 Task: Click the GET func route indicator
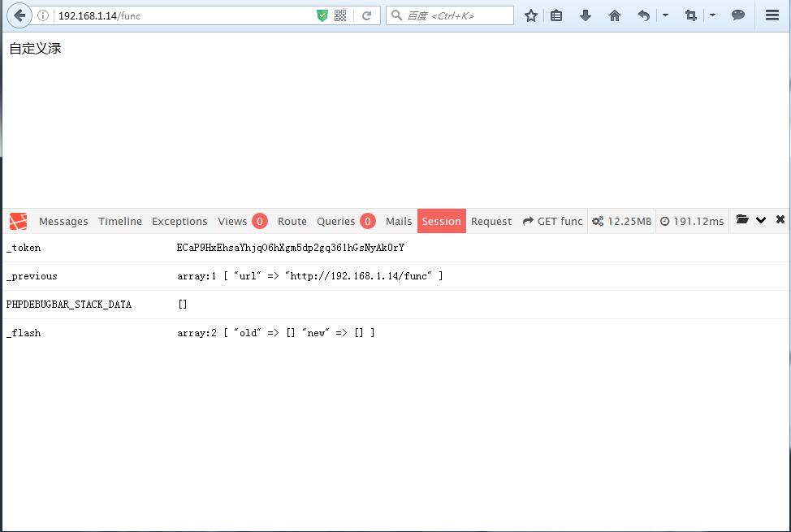click(x=552, y=220)
